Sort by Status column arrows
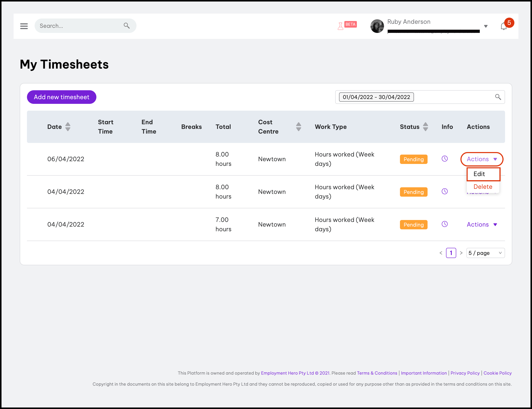Viewport: 532px width, 409px height. 425,127
